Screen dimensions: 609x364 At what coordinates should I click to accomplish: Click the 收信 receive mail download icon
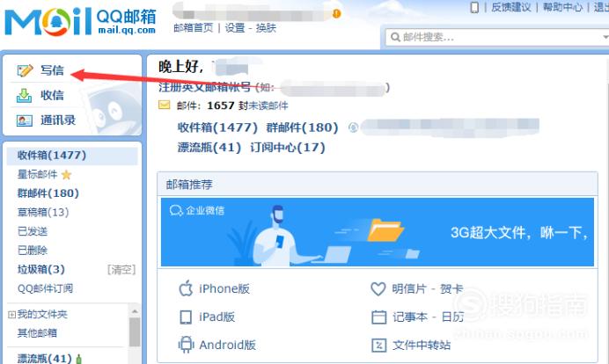click(x=24, y=96)
